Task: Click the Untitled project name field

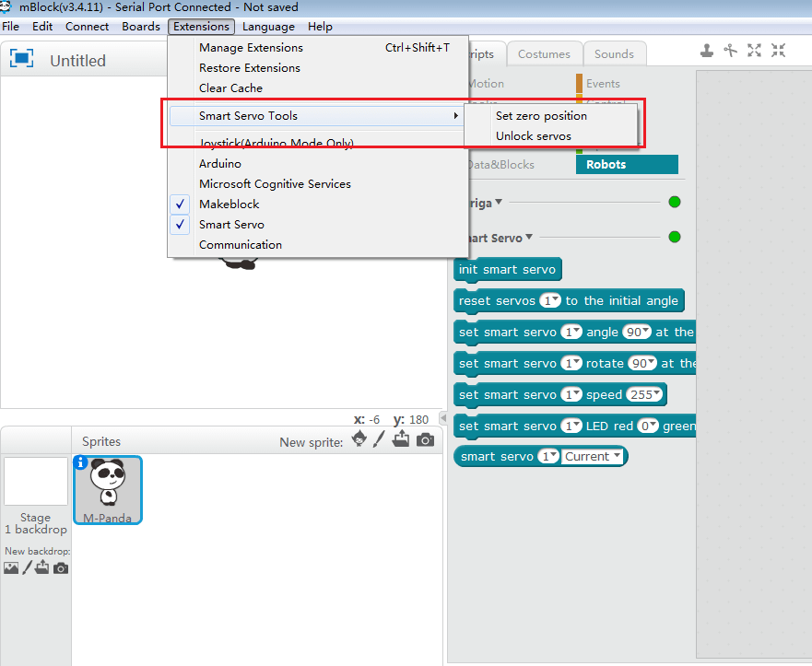Action: (77, 61)
